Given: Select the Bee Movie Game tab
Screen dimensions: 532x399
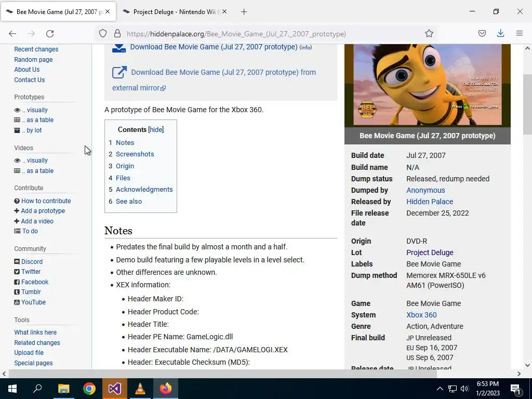Looking at the screenshot, I should pyautogui.click(x=58, y=12).
